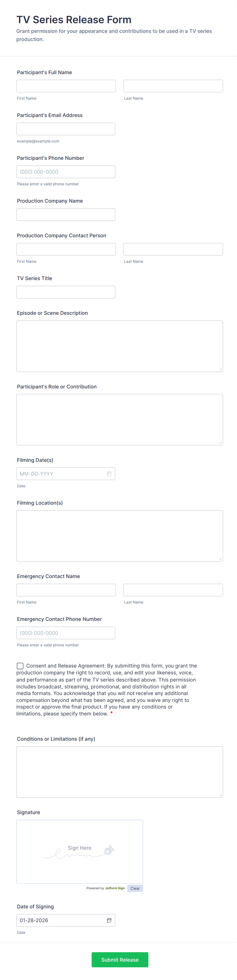Click the TV Series Title field
The image size is (237, 980).
pyautogui.click(x=66, y=292)
